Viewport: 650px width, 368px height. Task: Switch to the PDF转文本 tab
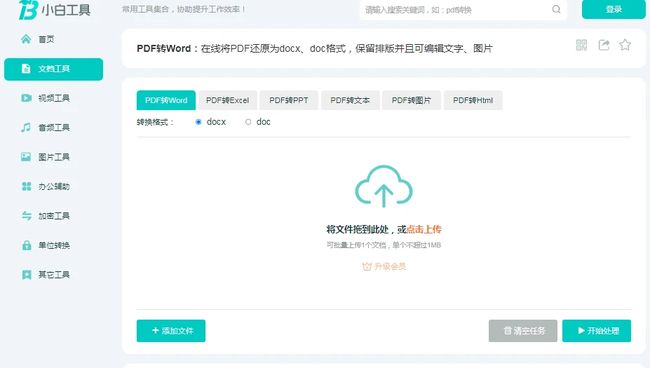tap(350, 100)
